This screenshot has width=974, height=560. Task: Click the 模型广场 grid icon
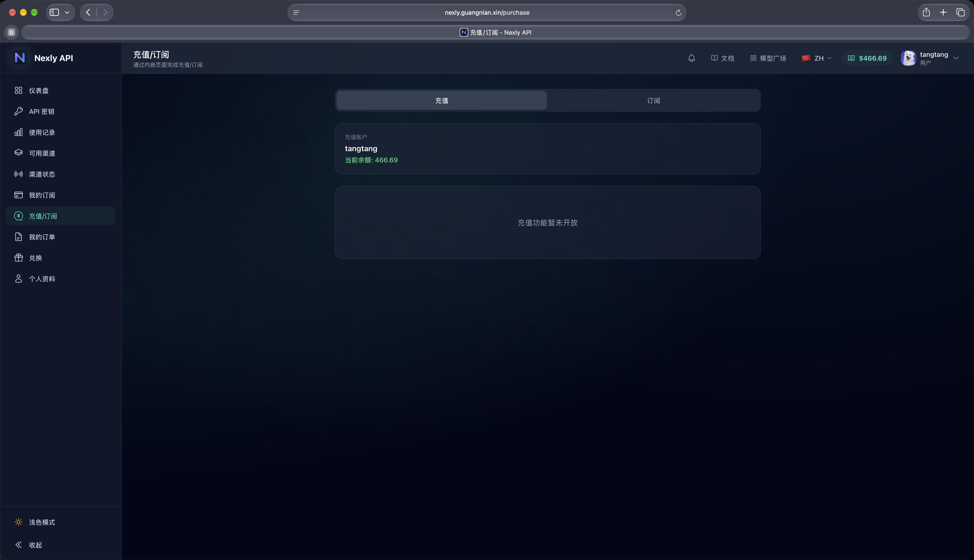tap(753, 58)
